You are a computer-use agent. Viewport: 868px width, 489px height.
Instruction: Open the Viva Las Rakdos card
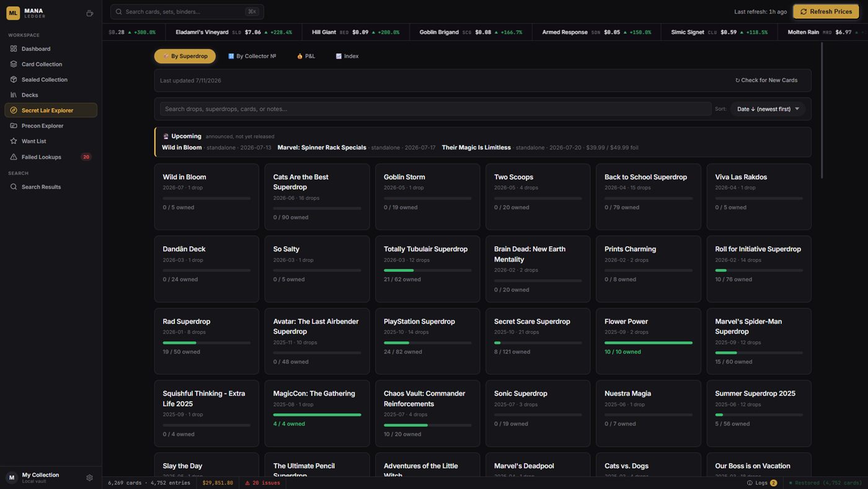759,197
